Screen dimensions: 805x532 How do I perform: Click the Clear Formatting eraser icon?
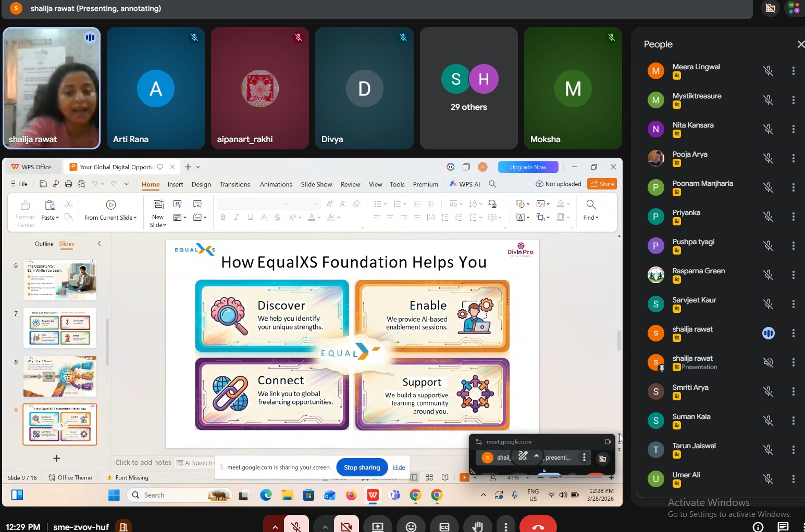[356, 204]
